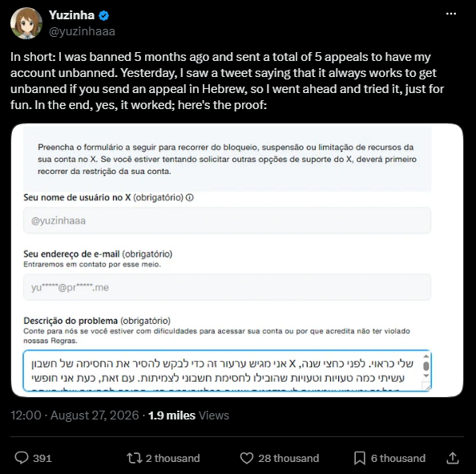
Task: Like the post with the heart icon
Action: coord(247,458)
